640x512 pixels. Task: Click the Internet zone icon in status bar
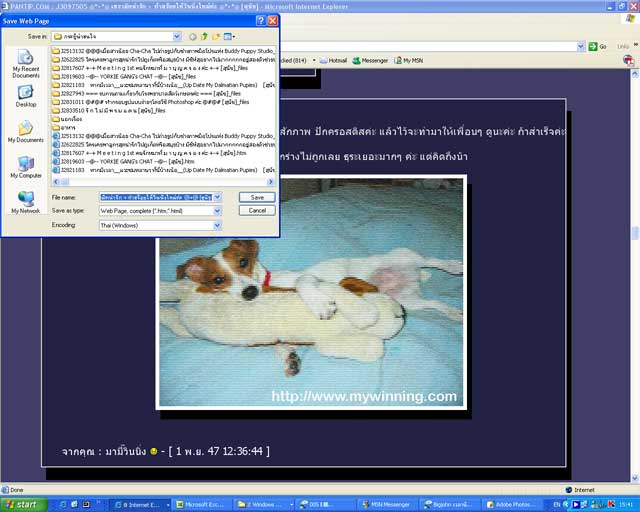[569, 490]
